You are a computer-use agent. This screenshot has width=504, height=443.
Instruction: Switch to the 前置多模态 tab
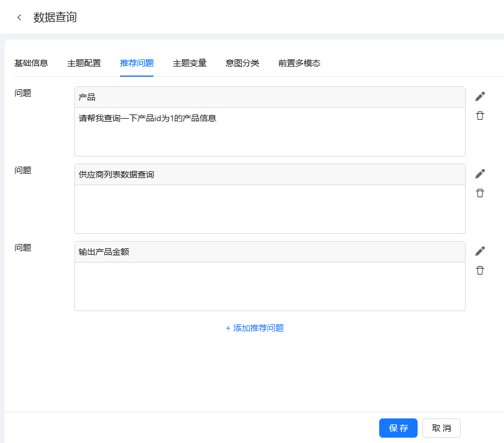point(299,63)
